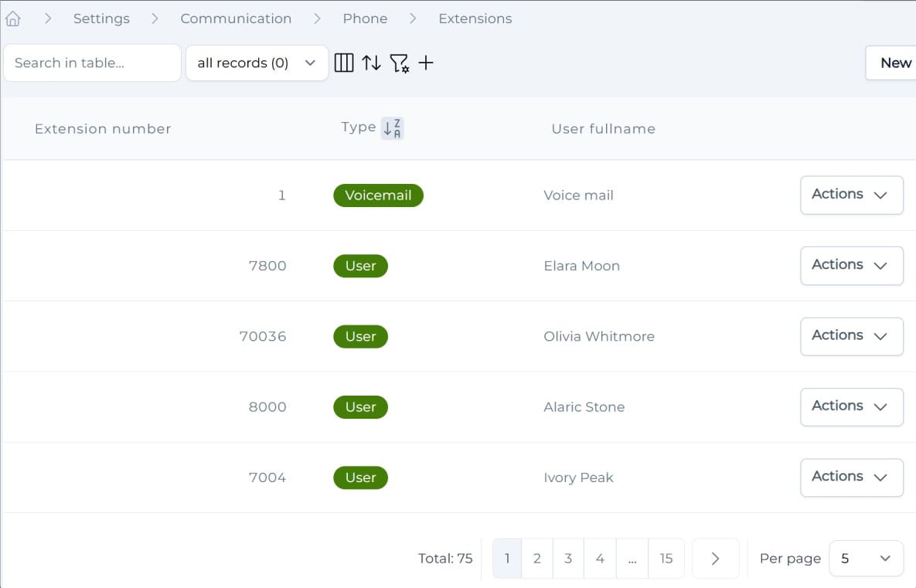
Task: Click the home icon in breadcrumb
Action: pos(12,19)
